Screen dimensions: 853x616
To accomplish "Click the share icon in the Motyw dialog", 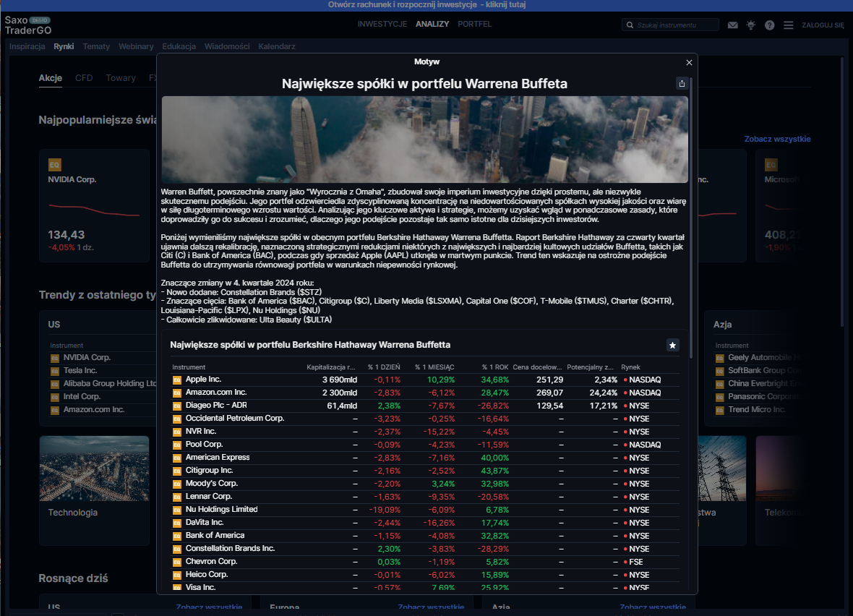I will (x=682, y=84).
